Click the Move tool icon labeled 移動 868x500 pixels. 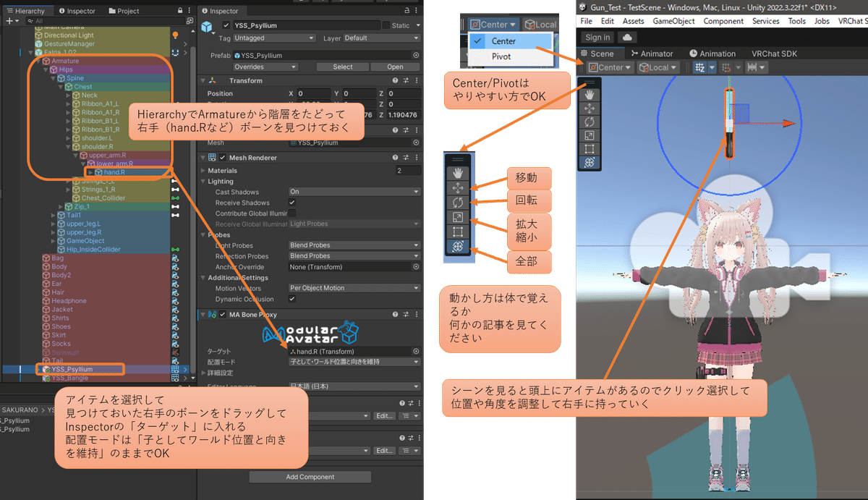point(458,187)
